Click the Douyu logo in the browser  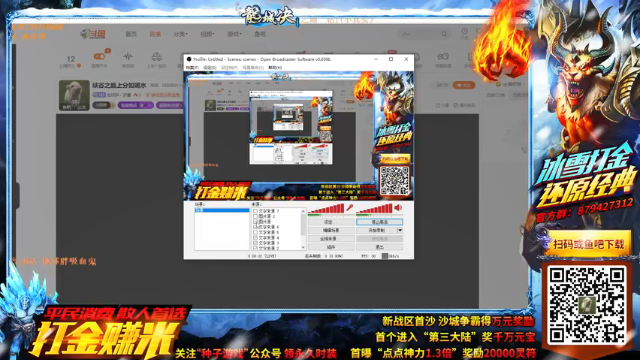click(x=93, y=34)
